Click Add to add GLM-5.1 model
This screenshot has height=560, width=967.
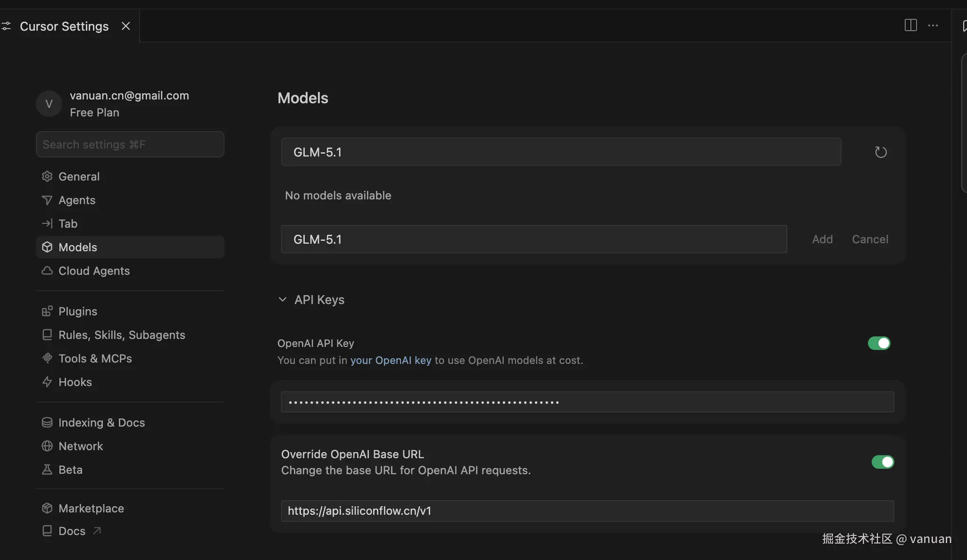[822, 239]
